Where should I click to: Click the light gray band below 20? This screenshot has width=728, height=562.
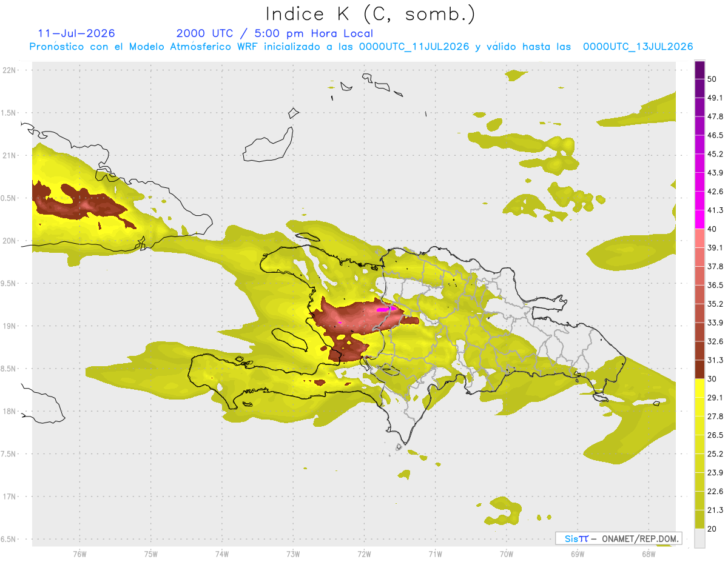699,538
